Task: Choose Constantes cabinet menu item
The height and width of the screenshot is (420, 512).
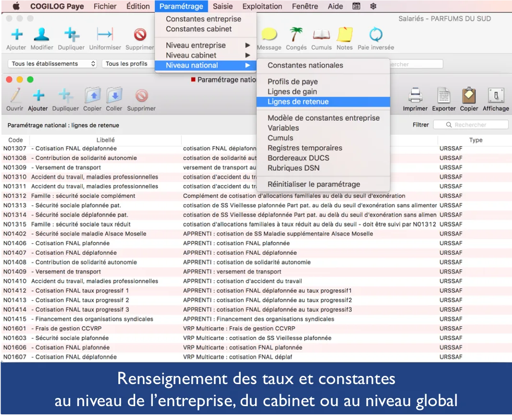Action: click(x=206, y=29)
